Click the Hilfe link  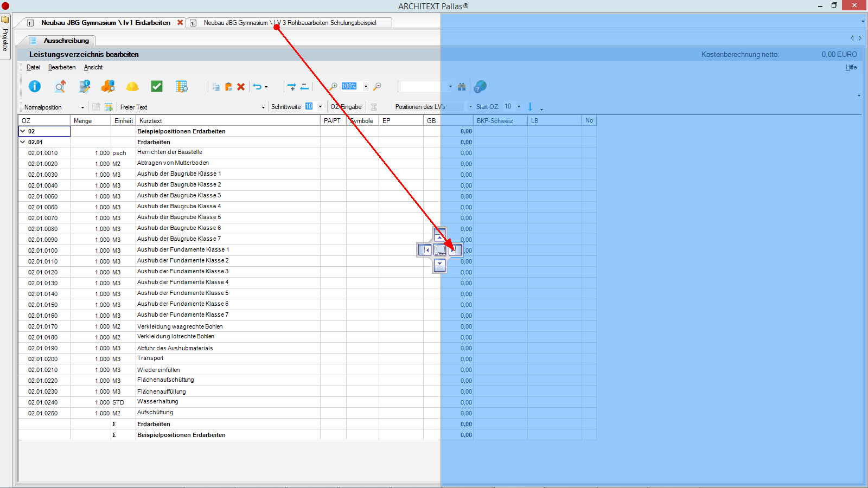tap(851, 67)
